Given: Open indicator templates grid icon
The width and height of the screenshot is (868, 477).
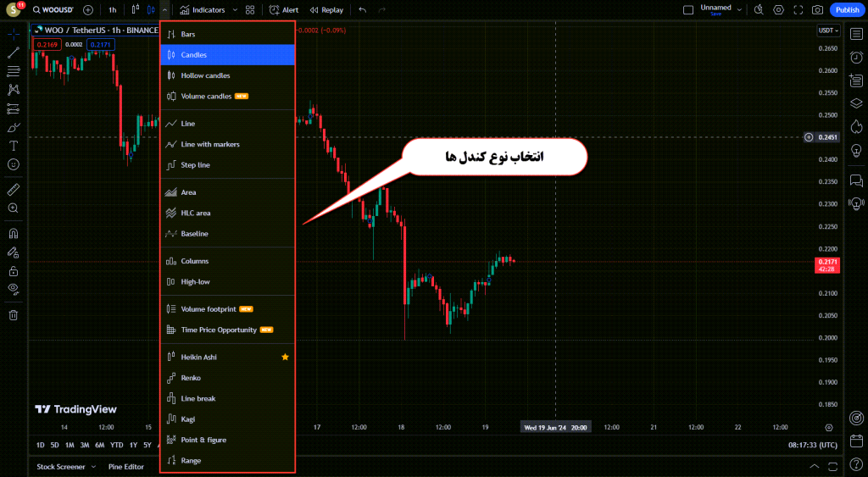Looking at the screenshot, I should click(x=250, y=10).
